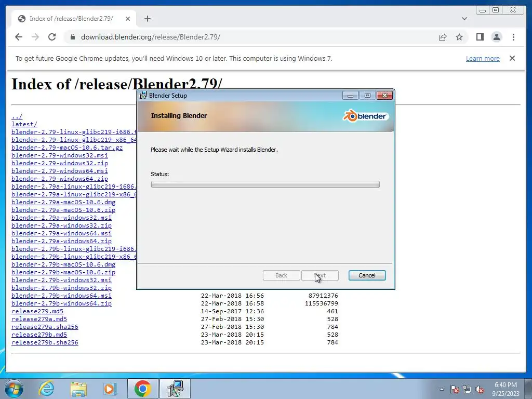The width and height of the screenshot is (532, 399).
Task: Download blender-2.79b-windows64.msi
Action: pos(61,296)
